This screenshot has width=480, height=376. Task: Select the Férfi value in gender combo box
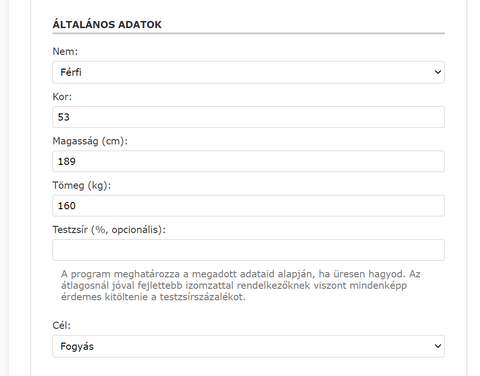click(71, 72)
